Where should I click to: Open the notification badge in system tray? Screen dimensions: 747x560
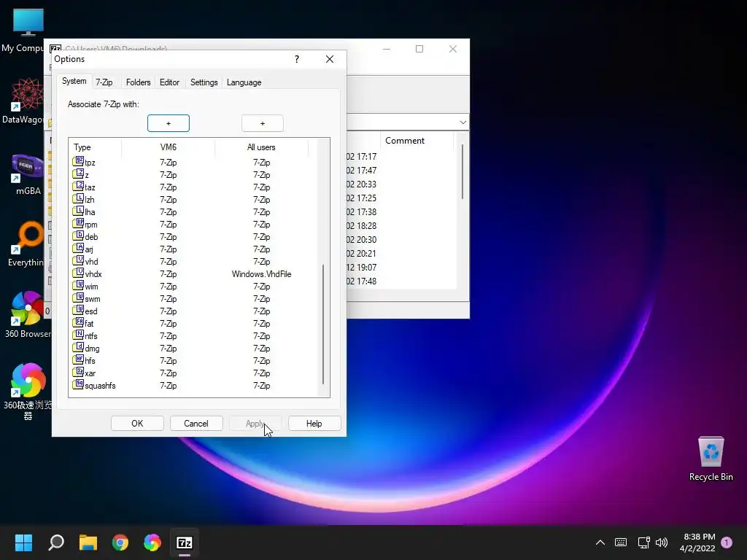click(x=727, y=542)
